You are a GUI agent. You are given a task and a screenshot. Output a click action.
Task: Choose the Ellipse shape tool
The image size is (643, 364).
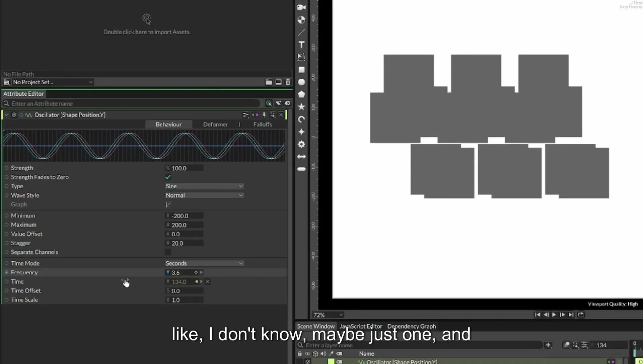click(301, 82)
